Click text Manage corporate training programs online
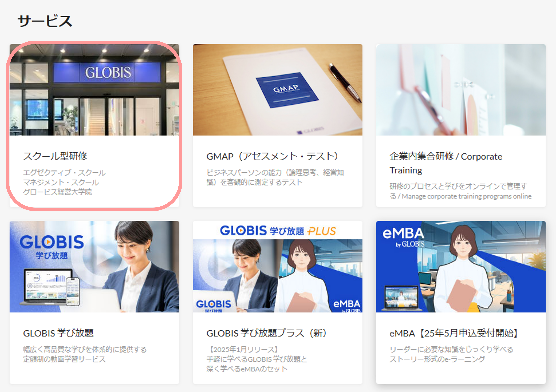Viewport: 556px width, 392px height. coord(466,196)
